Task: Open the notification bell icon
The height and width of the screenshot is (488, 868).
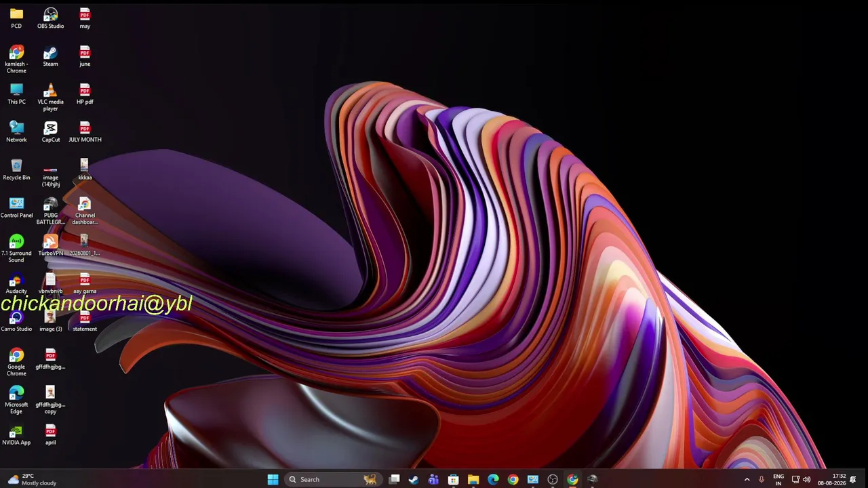Action: pyautogui.click(x=854, y=479)
